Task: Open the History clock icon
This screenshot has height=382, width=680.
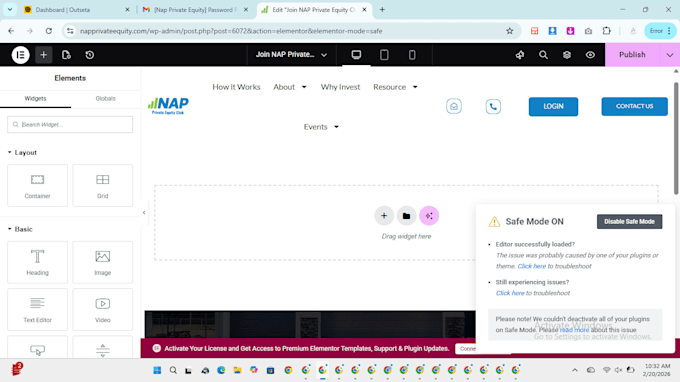Action: pos(90,55)
